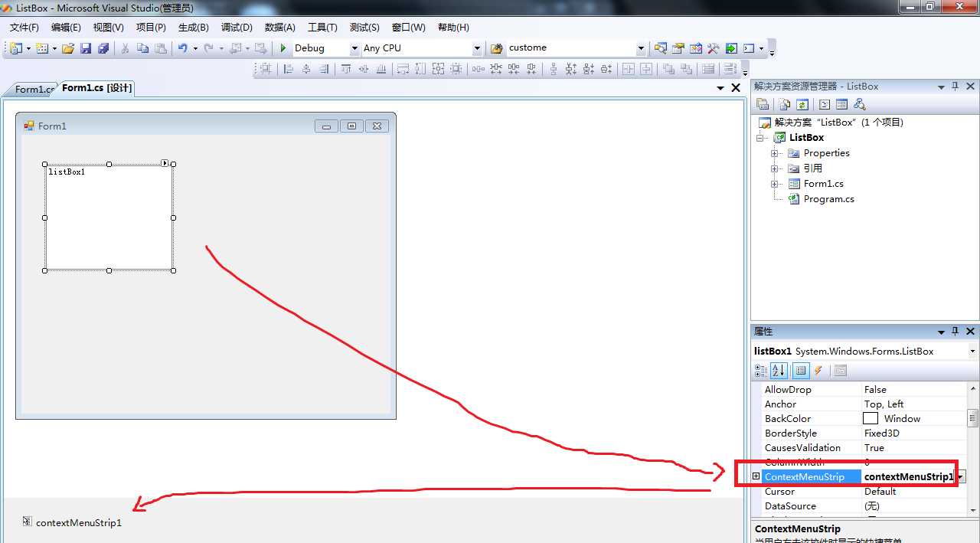Collapse the ListBox project node
The height and width of the screenshot is (543, 980).
coord(761,138)
